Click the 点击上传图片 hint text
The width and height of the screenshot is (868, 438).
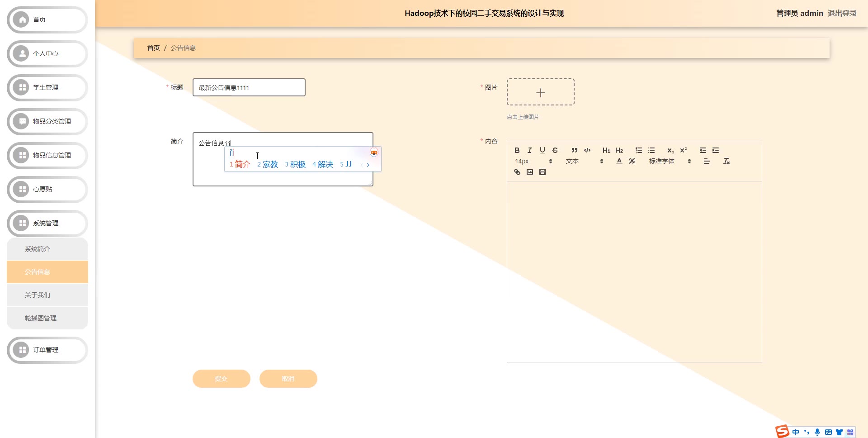point(523,117)
